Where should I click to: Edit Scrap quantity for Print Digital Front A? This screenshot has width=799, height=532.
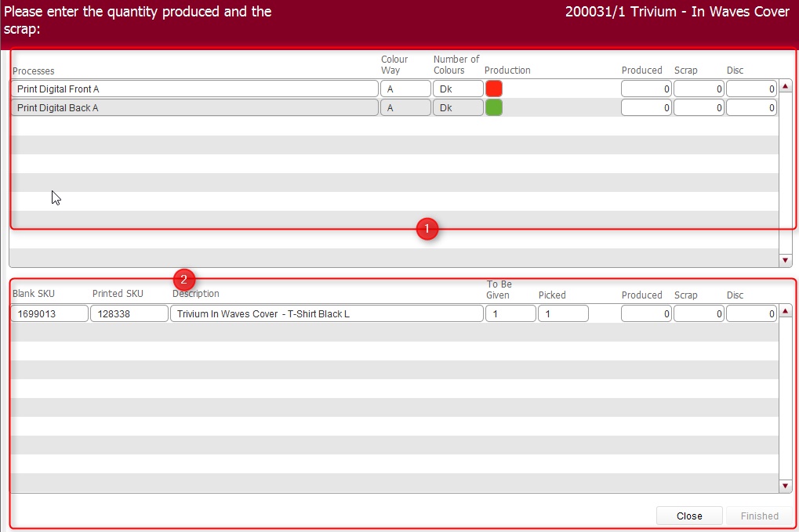point(699,89)
